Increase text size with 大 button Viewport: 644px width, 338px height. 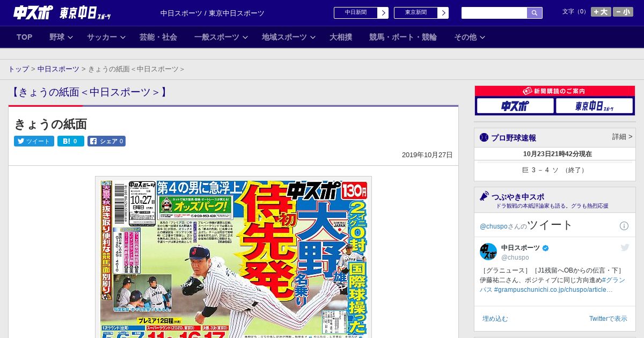pyautogui.click(x=601, y=12)
